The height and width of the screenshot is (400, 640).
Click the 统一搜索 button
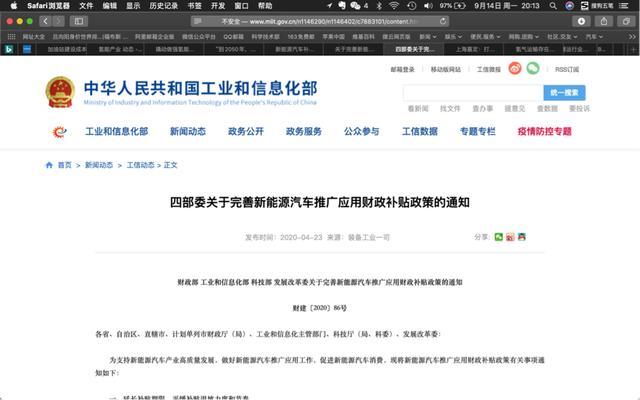tap(564, 93)
